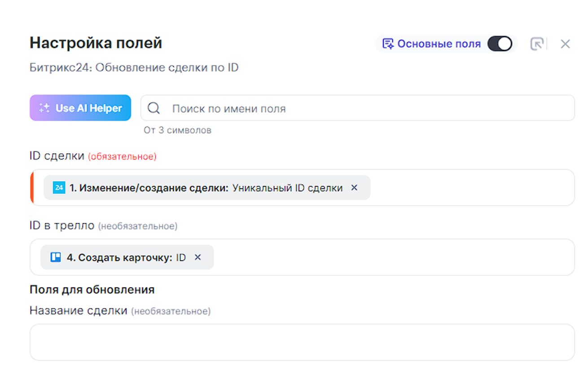
Task: Close the Настройка полей panel
Action: pyautogui.click(x=565, y=44)
